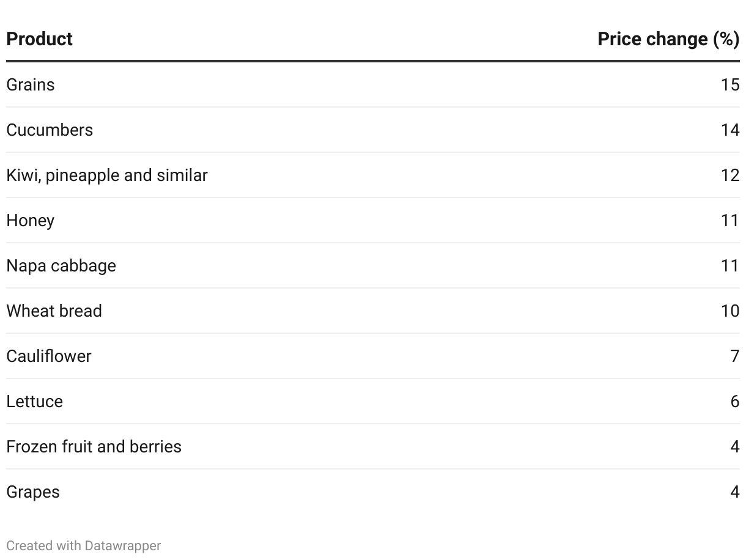
Task: Click the Wheat bread value 10
Action: click(x=730, y=311)
